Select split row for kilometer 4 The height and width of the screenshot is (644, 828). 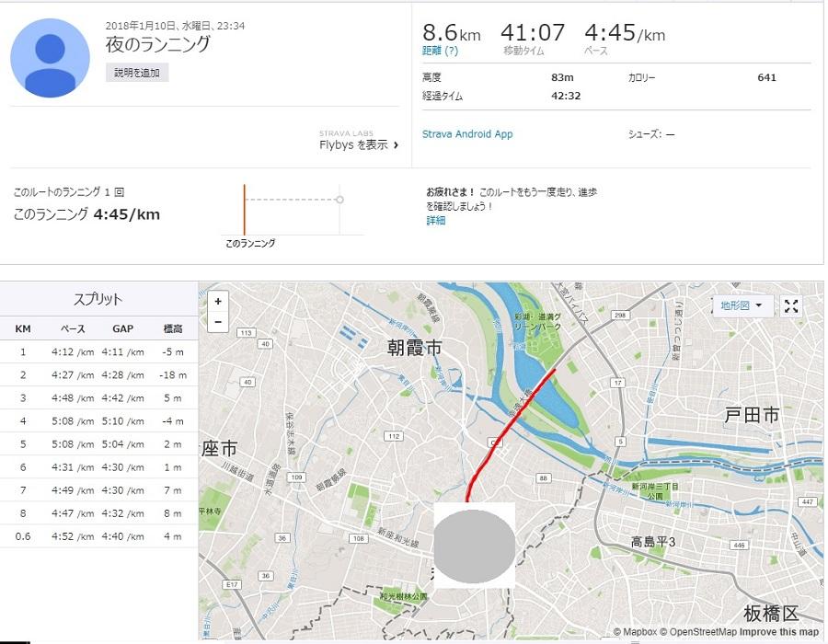98,423
